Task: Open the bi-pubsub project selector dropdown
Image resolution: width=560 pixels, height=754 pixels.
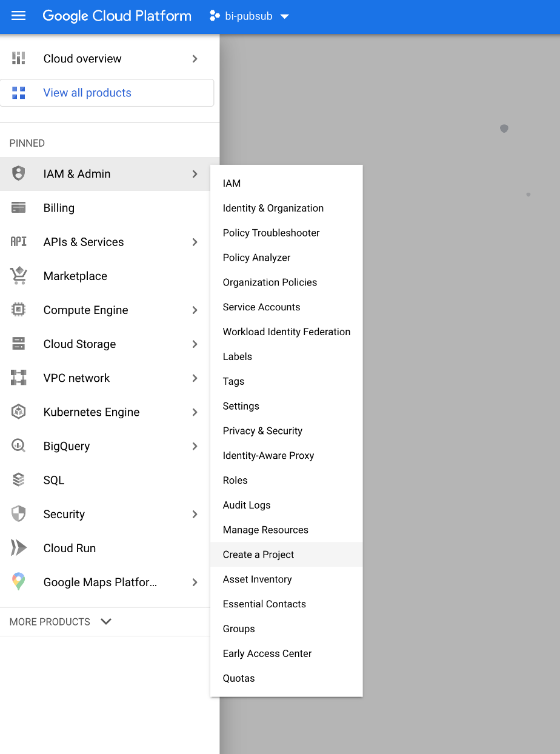Action: (250, 16)
